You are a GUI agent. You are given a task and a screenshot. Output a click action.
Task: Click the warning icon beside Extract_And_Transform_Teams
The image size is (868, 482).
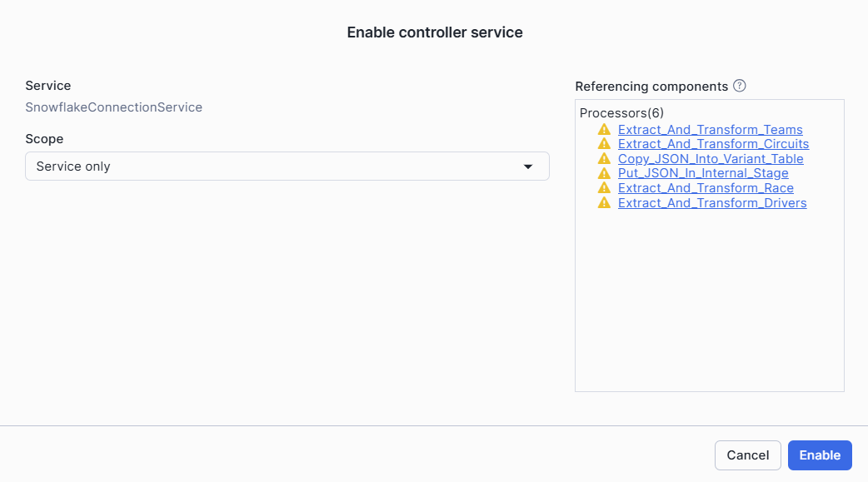[605, 130]
